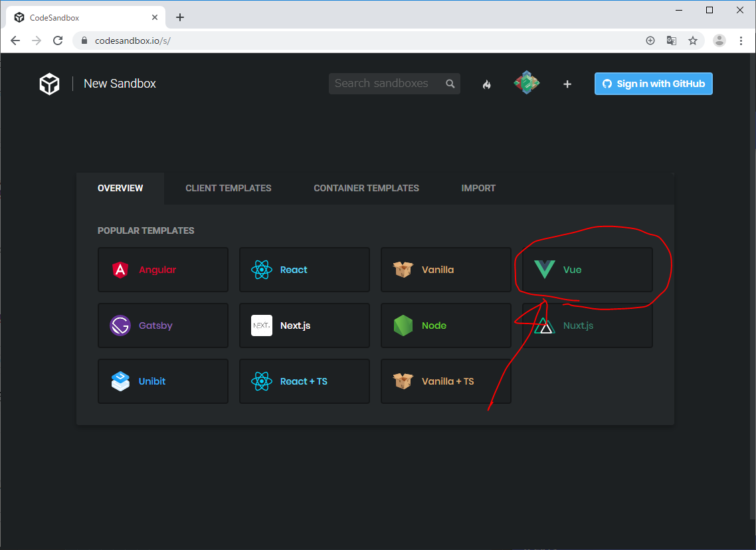Select the Unibit template icon
This screenshot has height=550, width=756.
click(120, 381)
